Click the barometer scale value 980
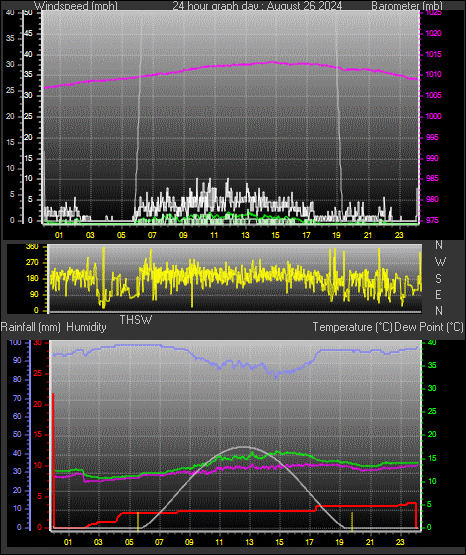This screenshot has width=466, height=555. click(x=432, y=199)
